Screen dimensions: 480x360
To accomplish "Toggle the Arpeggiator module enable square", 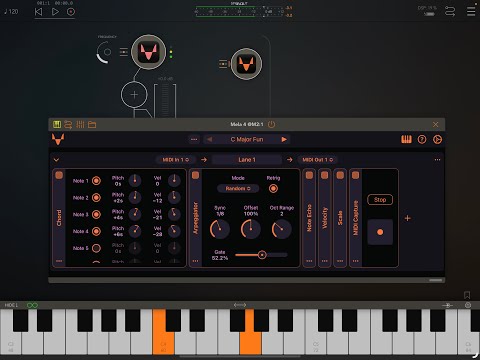I will tap(196, 175).
